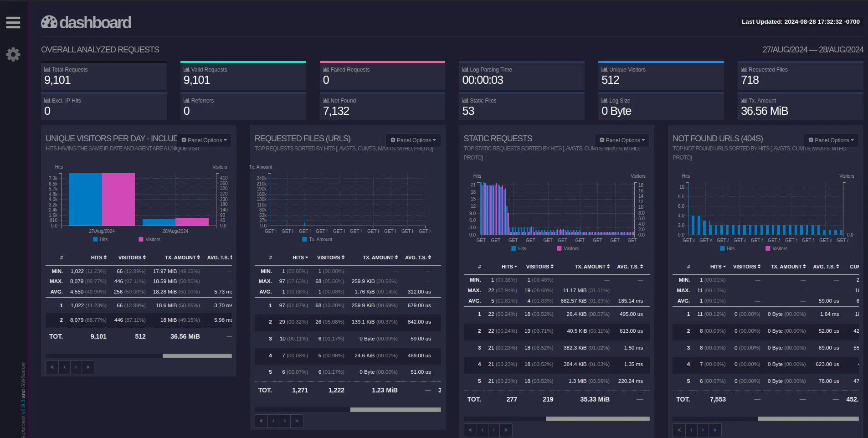The height and width of the screenshot is (438, 868).
Task: Click the GoAccess gauge logo beside dashboard title
Action: point(50,21)
